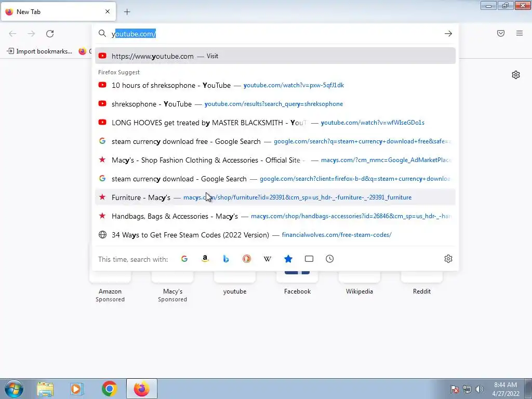Viewport: 532px width, 399px height.
Task: Open steam currency download free search
Action: 275,141
